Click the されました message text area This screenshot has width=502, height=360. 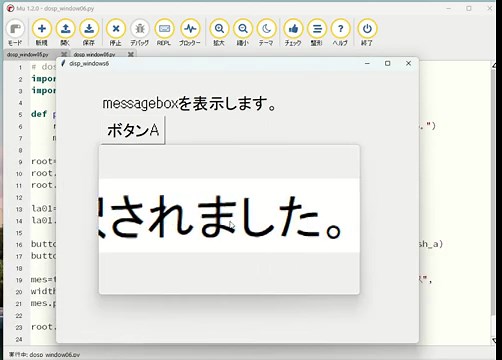[229, 216]
